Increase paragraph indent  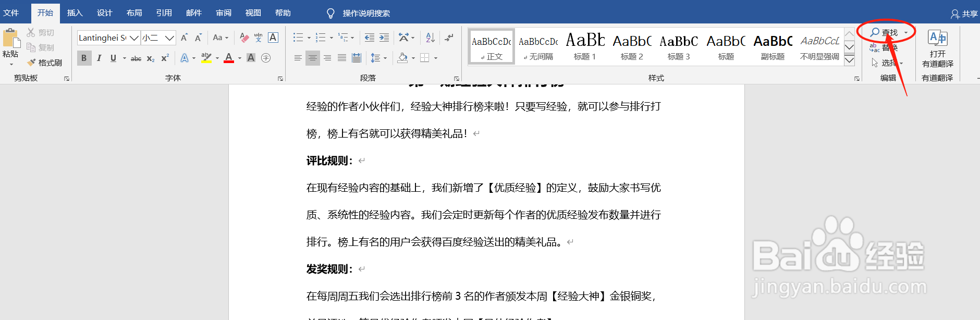tap(384, 38)
